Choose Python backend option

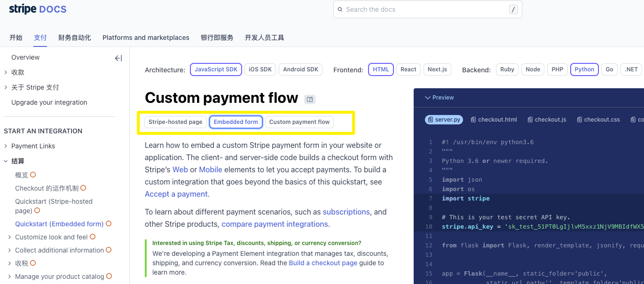pos(584,69)
